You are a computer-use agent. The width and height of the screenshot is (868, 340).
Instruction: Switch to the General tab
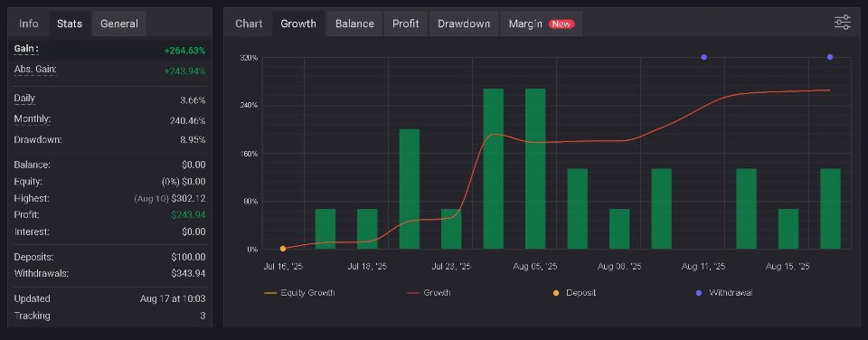119,24
